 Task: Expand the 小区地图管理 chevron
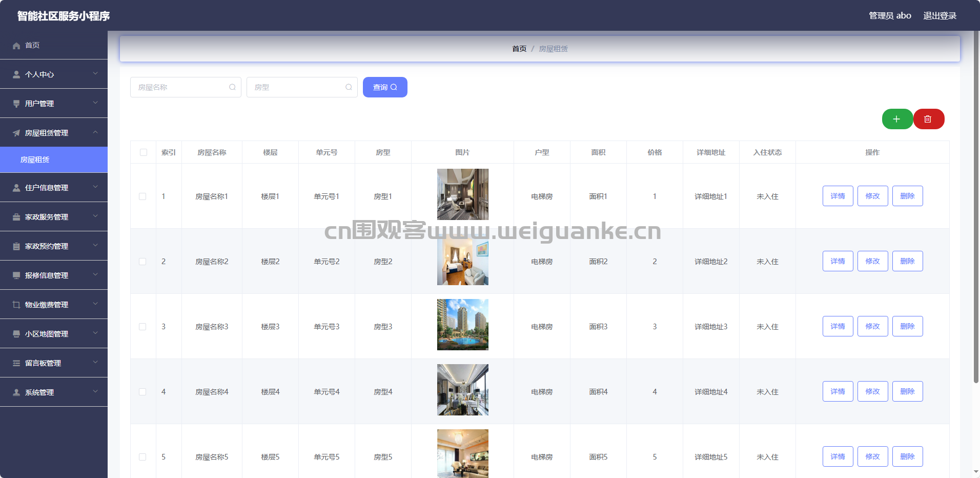pos(95,333)
